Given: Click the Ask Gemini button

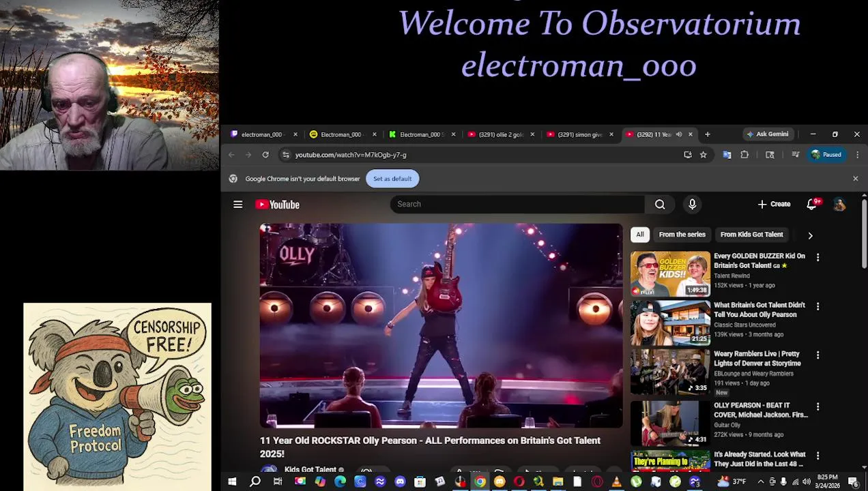Looking at the screenshot, I should point(768,134).
